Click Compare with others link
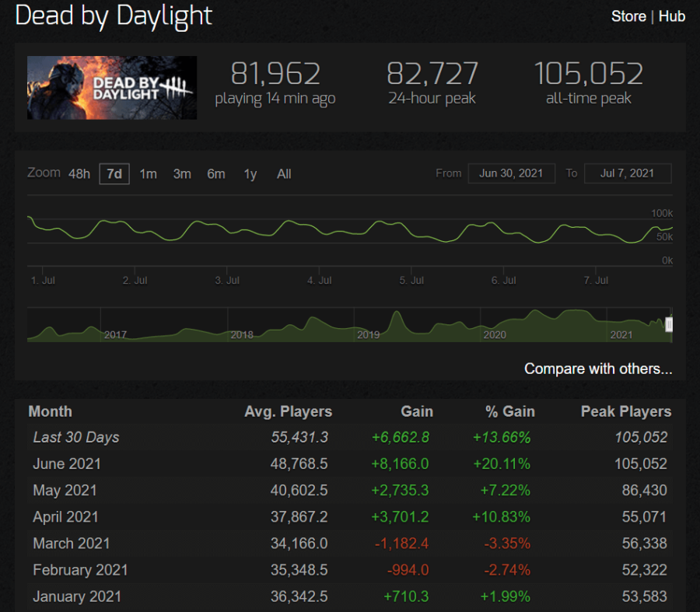700x612 pixels. 598,369
